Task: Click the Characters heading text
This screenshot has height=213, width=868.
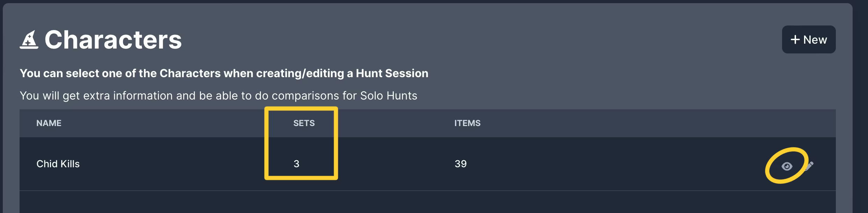Action: pos(113,40)
